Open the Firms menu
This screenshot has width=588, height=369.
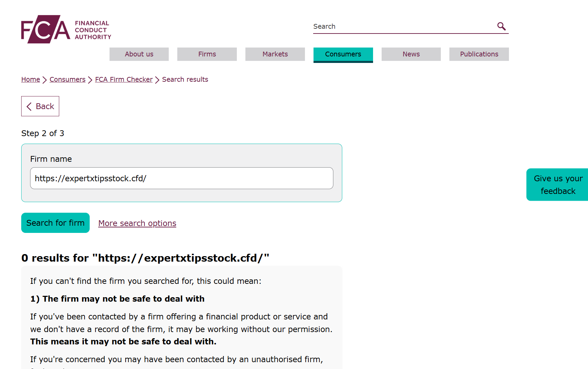[207, 54]
